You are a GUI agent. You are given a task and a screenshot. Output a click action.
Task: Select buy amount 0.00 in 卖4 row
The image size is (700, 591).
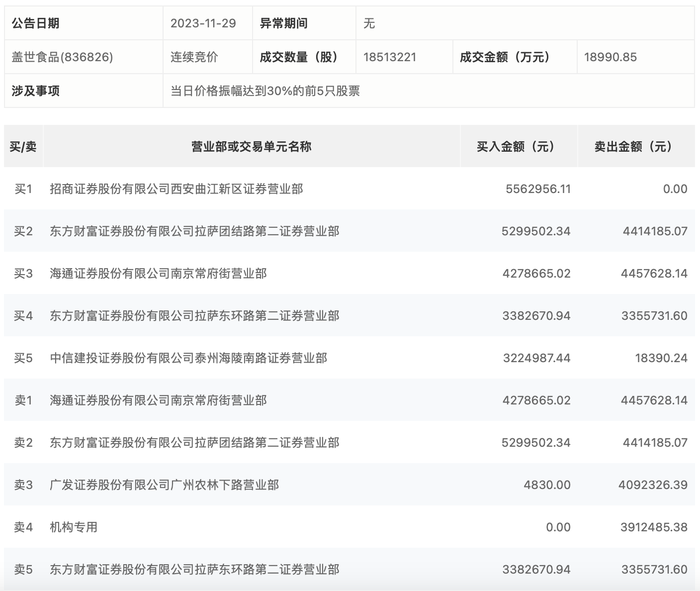coord(558,527)
